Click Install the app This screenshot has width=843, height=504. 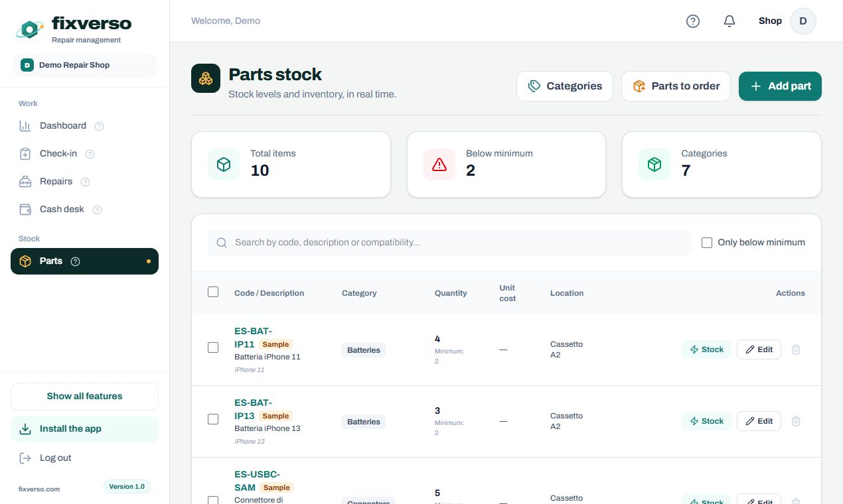[x=84, y=429]
